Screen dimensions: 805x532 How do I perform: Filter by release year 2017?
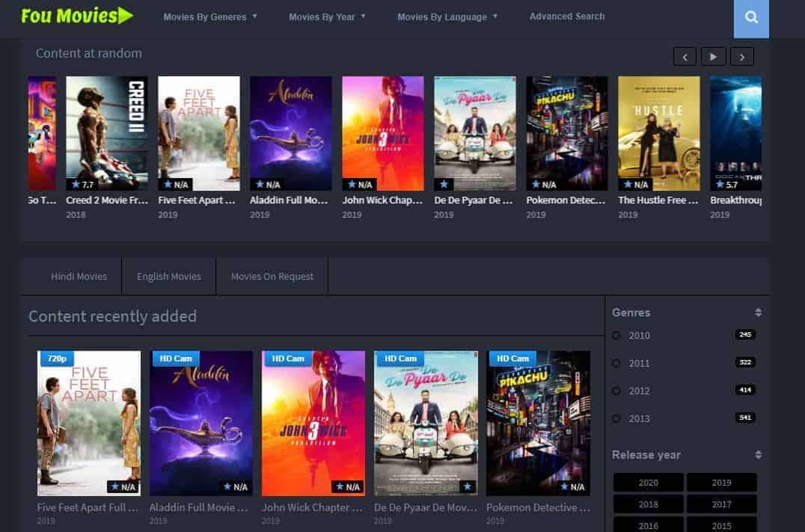[x=722, y=504]
